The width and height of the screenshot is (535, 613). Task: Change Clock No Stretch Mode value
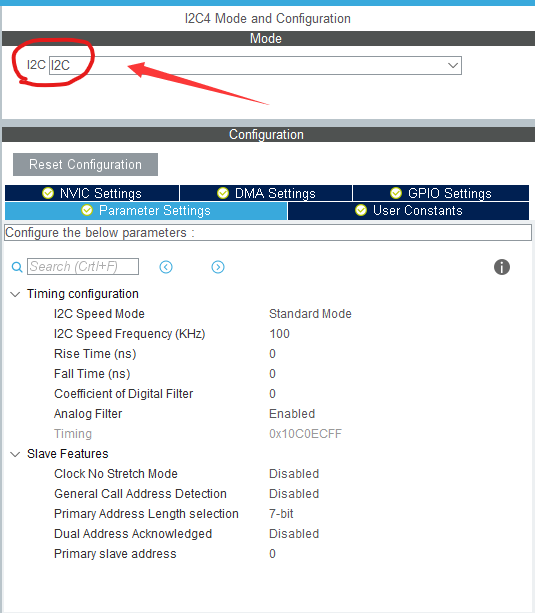[x=294, y=474]
